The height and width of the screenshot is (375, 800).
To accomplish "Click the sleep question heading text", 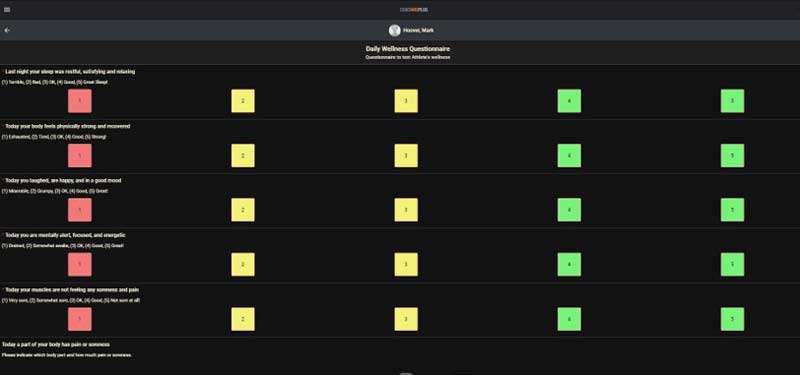I will click(x=70, y=71).
